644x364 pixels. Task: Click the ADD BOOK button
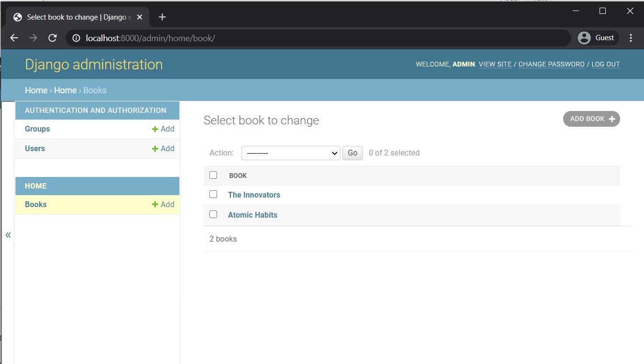point(591,119)
